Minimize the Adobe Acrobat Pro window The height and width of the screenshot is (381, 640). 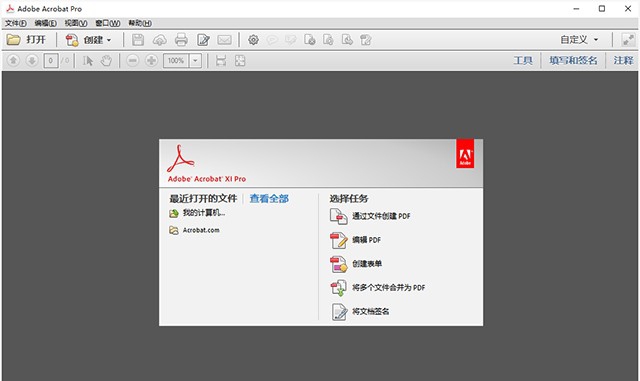coord(576,9)
